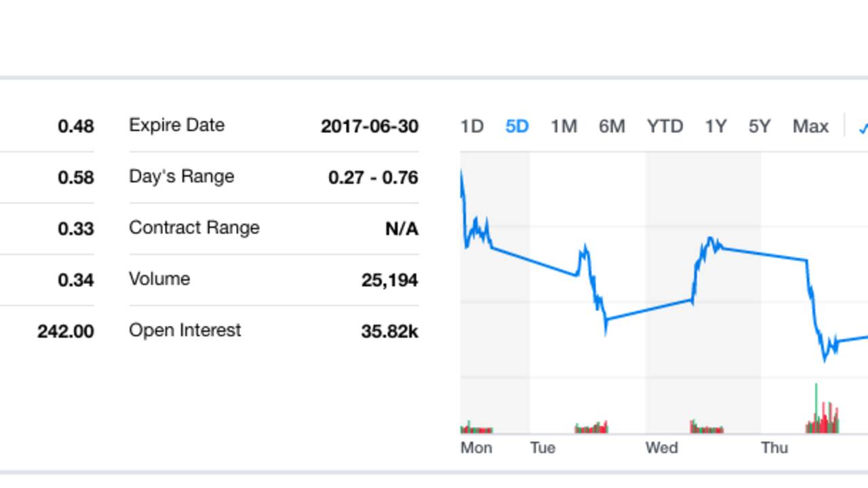This screenshot has height=488, width=868.
Task: Click Thursday's tallest green volume bar
Action: (816, 407)
